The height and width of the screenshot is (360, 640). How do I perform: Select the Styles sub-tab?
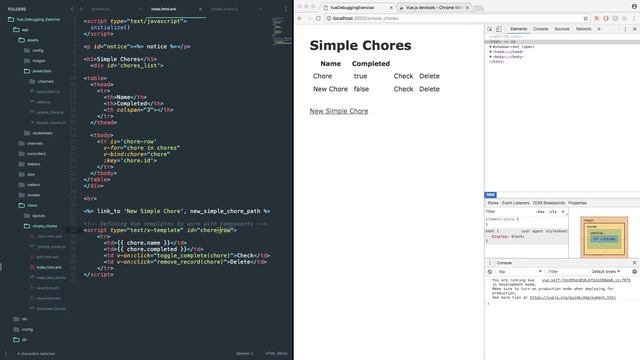click(x=493, y=203)
